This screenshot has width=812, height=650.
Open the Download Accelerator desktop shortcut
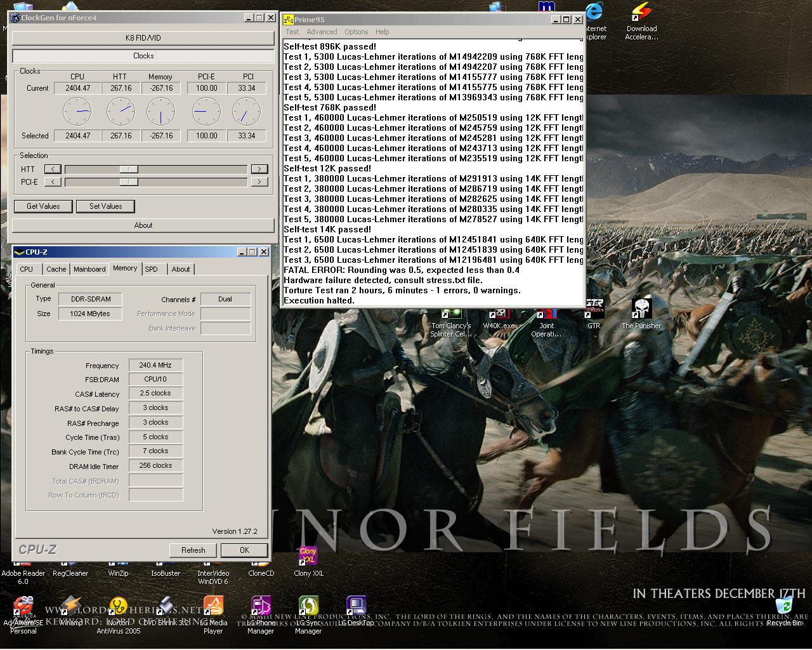pyautogui.click(x=641, y=22)
